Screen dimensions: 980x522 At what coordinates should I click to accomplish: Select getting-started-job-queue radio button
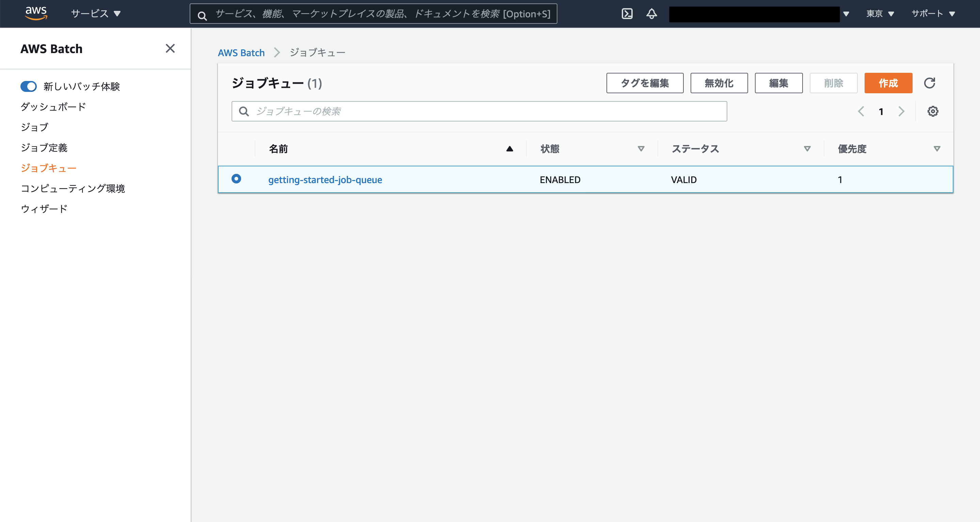(x=236, y=178)
